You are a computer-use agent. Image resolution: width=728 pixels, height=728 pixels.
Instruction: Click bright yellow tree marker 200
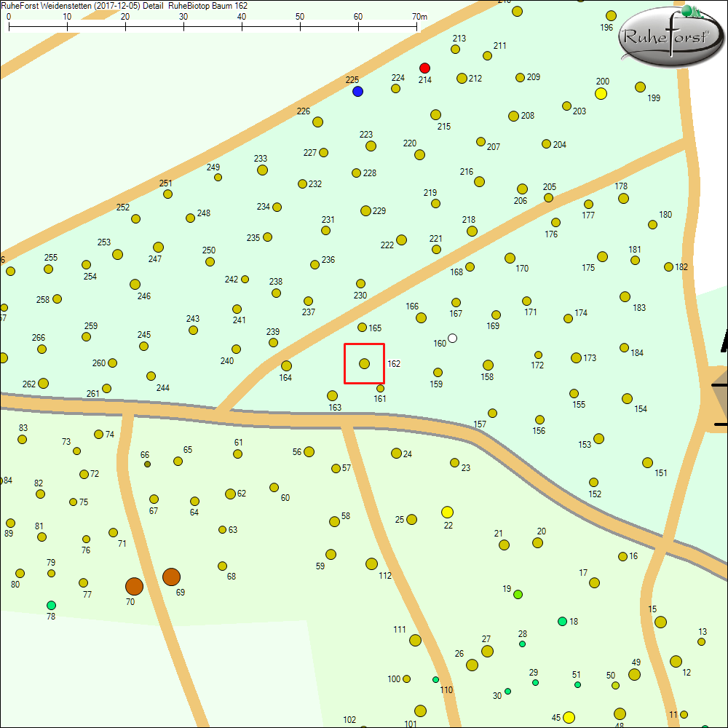click(601, 94)
